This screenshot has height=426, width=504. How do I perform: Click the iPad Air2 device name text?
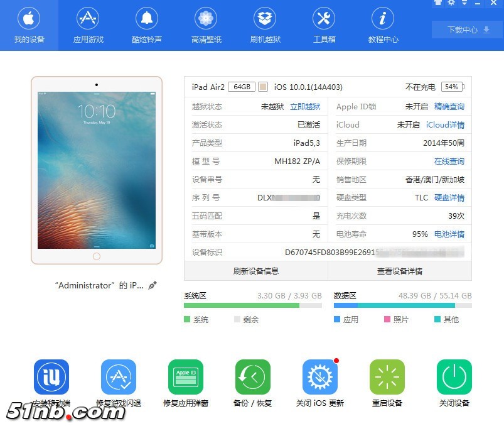[x=208, y=87]
